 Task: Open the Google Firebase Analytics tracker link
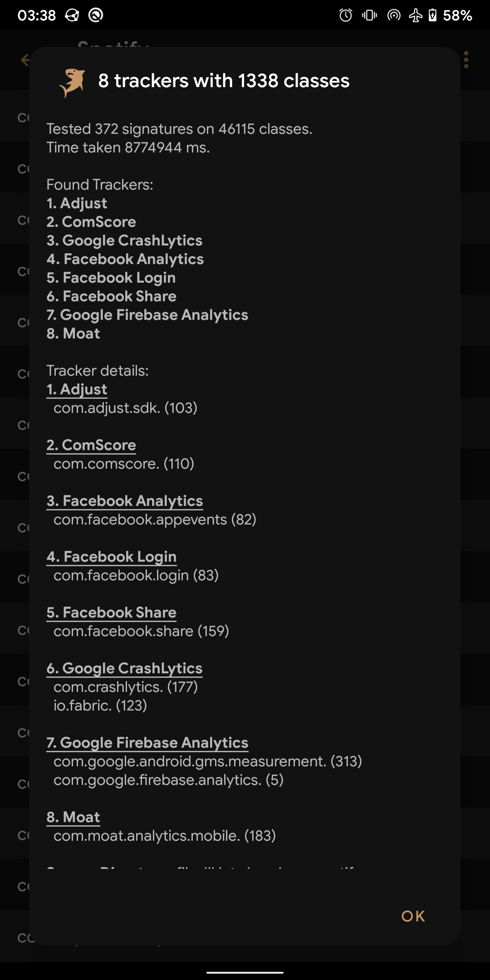point(147,743)
